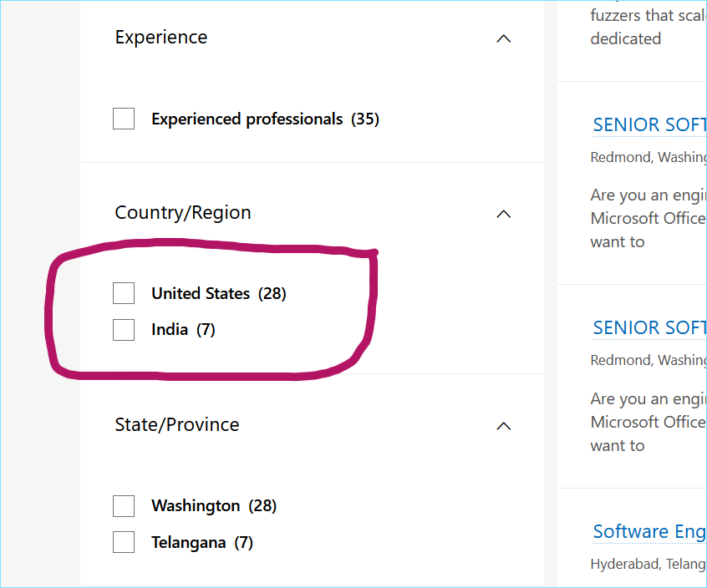Collapse the Country/Region section chevron

pos(504,214)
